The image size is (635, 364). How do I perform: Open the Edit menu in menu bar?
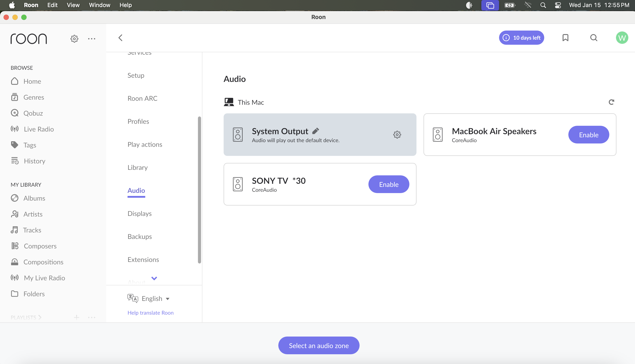pos(52,5)
